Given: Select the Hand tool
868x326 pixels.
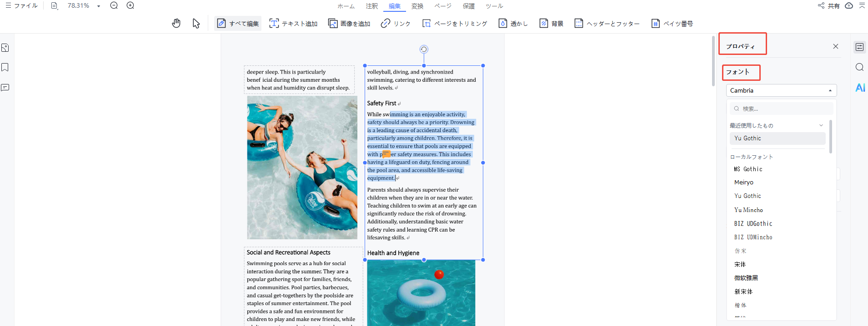Looking at the screenshot, I should (x=176, y=23).
